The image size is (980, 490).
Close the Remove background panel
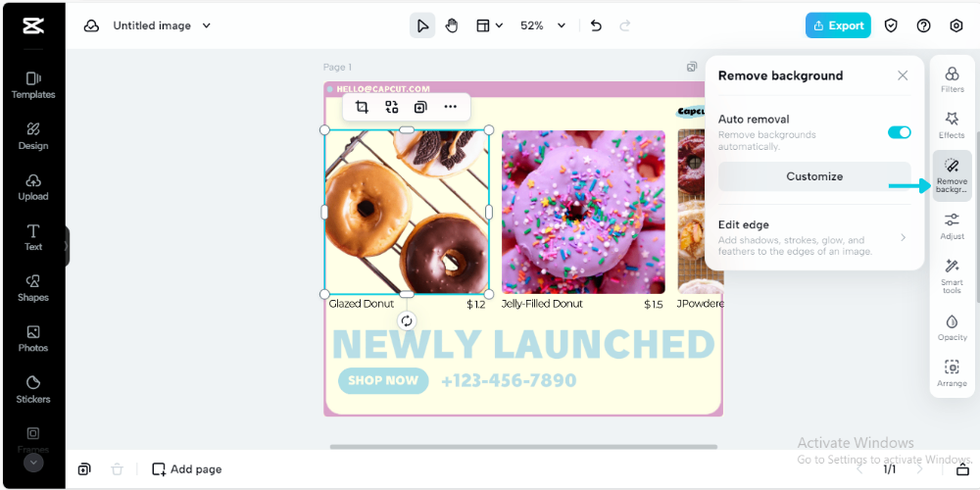click(x=903, y=75)
